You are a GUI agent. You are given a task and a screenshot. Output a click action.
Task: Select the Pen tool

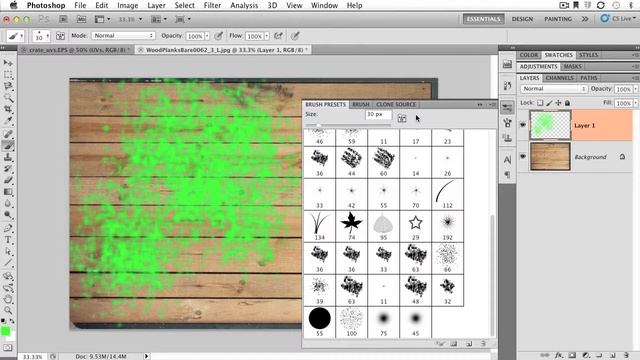pyautogui.click(x=8, y=228)
